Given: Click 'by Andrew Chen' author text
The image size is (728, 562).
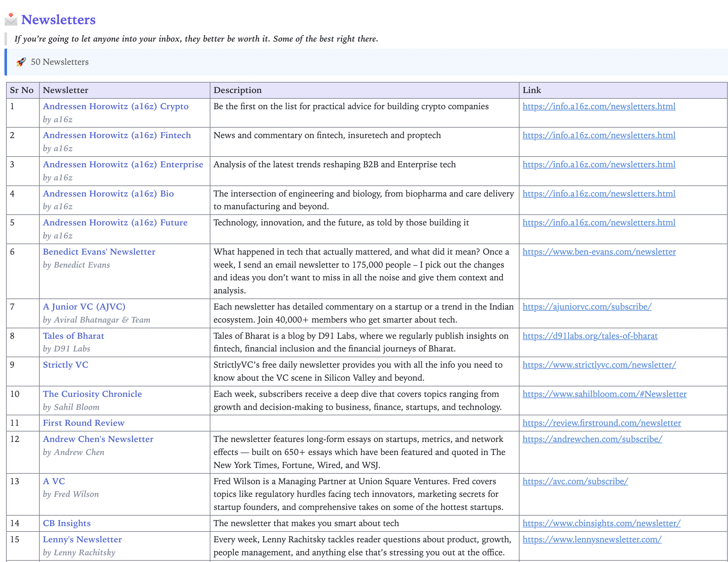Looking at the screenshot, I should 74,452.
